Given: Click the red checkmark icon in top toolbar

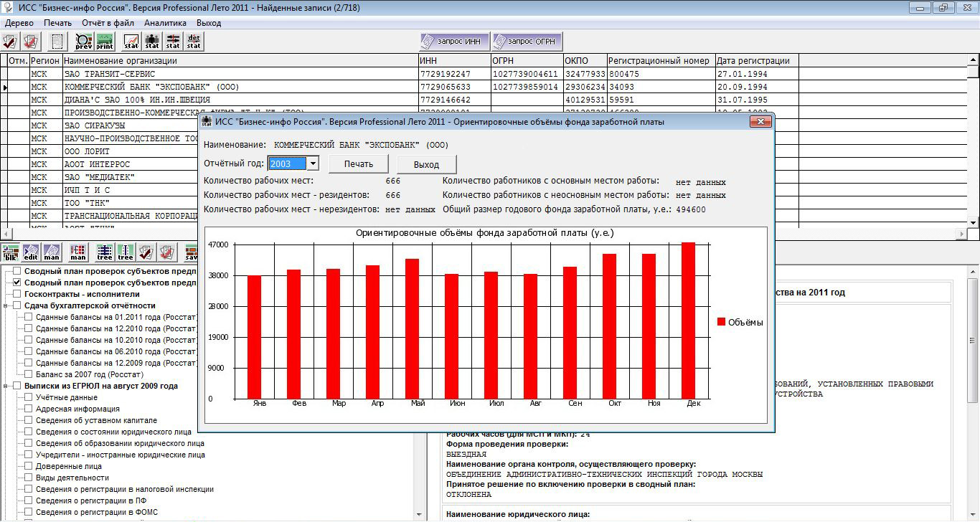Looking at the screenshot, I should [10, 42].
